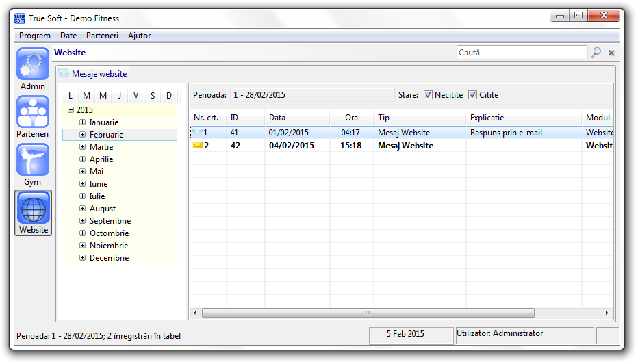Clear search with the X icon

[x=611, y=53]
